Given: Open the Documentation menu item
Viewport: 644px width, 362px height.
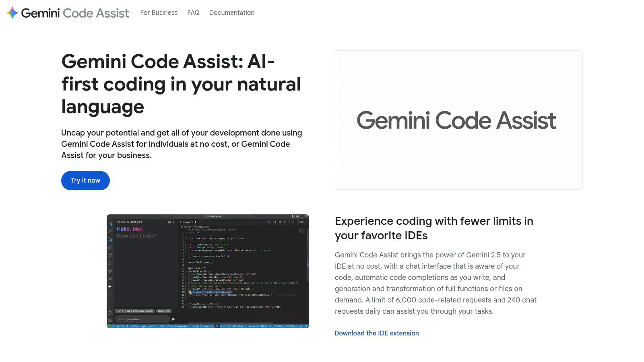Looking at the screenshot, I should click(232, 12).
